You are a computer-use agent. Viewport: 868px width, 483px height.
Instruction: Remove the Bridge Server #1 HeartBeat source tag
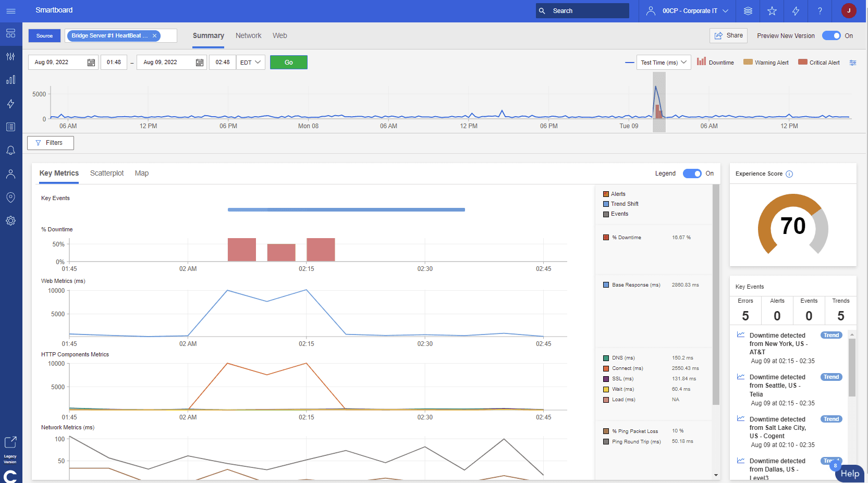point(154,36)
